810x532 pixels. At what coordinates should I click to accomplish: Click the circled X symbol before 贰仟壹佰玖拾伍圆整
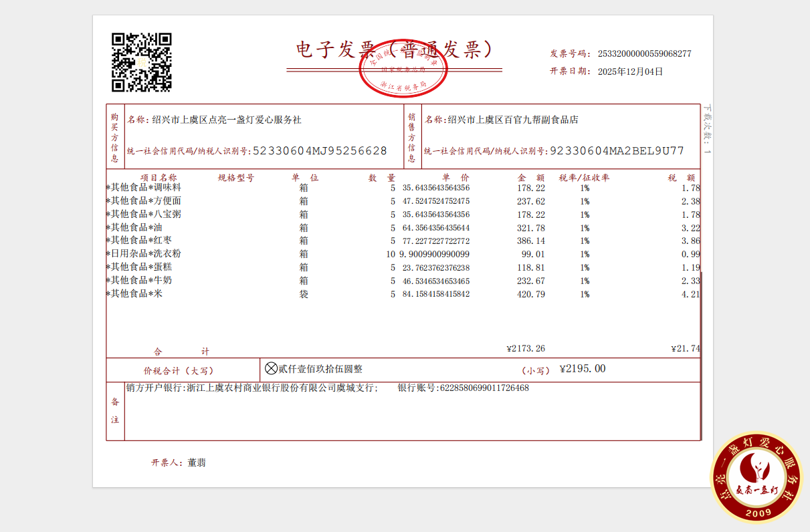(271, 368)
